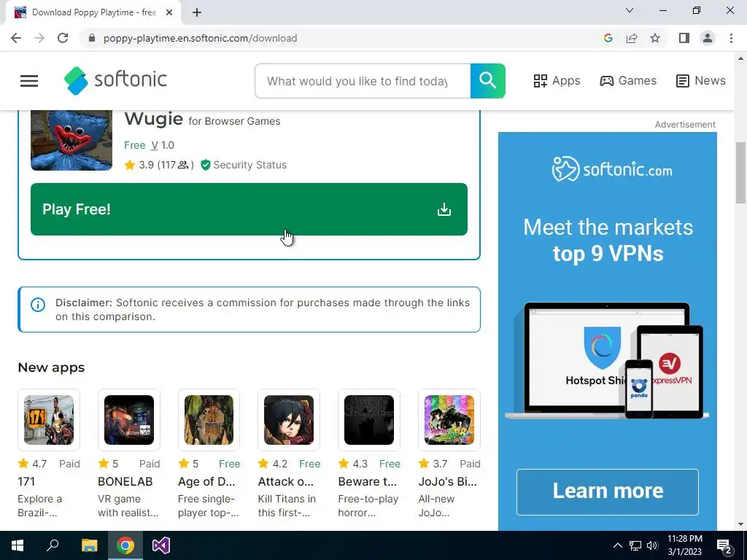This screenshot has width=747, height=560.
Task: Open the Beware t... app thumbnail
Action: point(368,420)
